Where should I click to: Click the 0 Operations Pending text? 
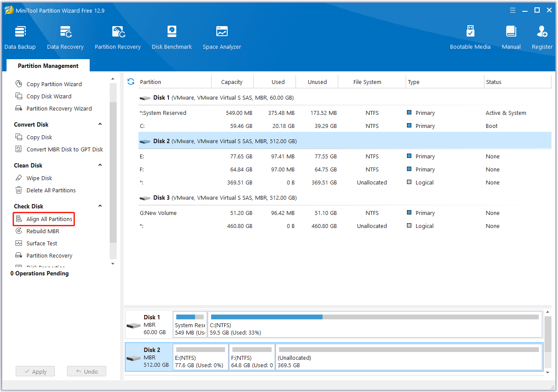40,274
